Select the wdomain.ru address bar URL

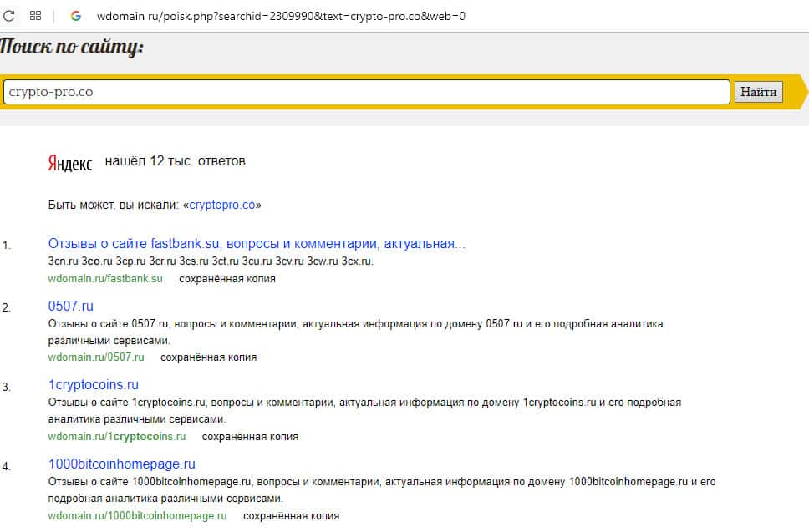click(281, 16)
